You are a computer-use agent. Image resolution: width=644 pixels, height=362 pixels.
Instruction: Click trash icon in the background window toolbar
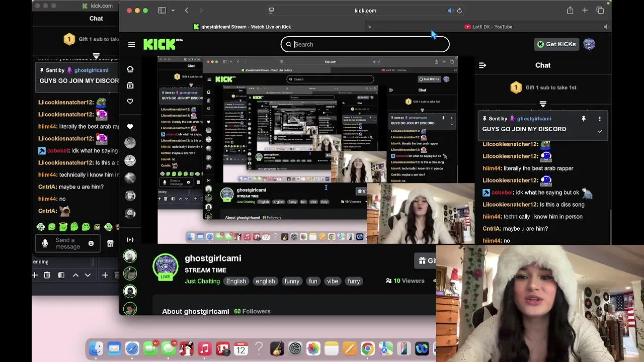pyautogui.click(x=47, y=275)
